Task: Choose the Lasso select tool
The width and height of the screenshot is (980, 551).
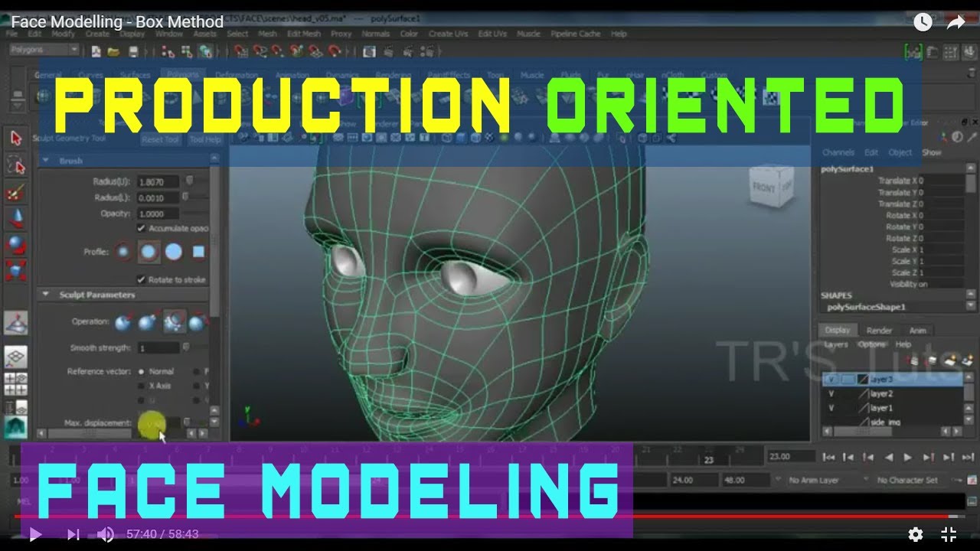Action: [15, 165]
